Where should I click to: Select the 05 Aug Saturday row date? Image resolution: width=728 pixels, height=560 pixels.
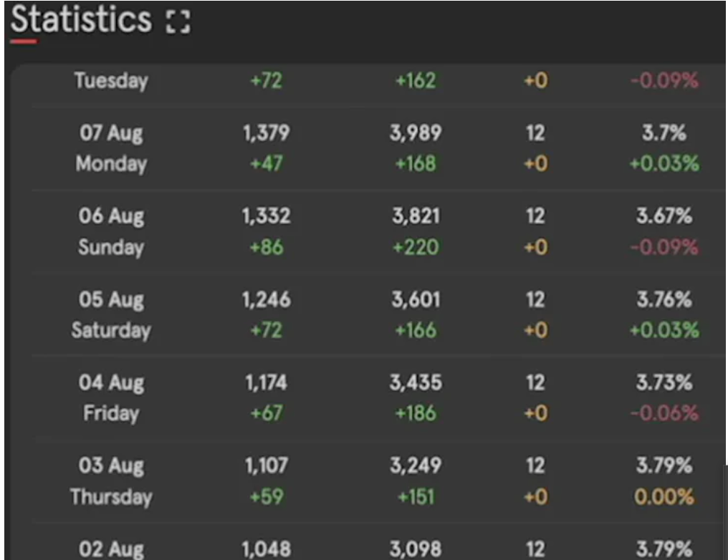112,315
